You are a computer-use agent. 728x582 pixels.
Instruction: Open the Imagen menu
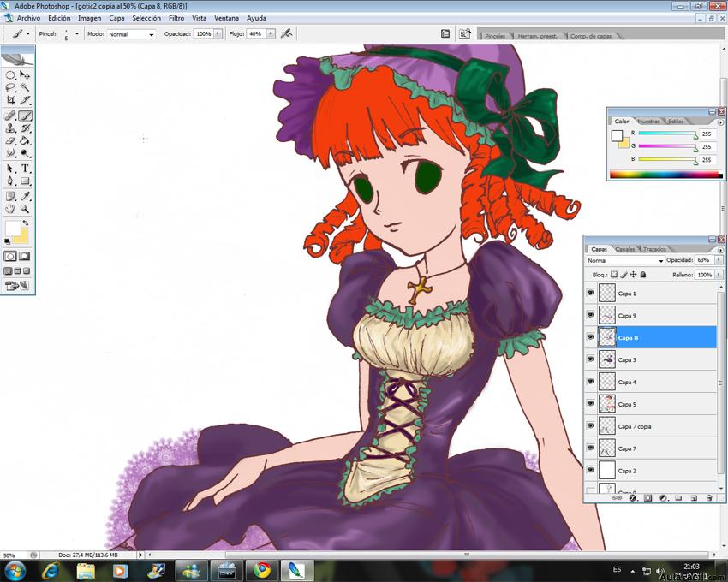tap(90, 18)
